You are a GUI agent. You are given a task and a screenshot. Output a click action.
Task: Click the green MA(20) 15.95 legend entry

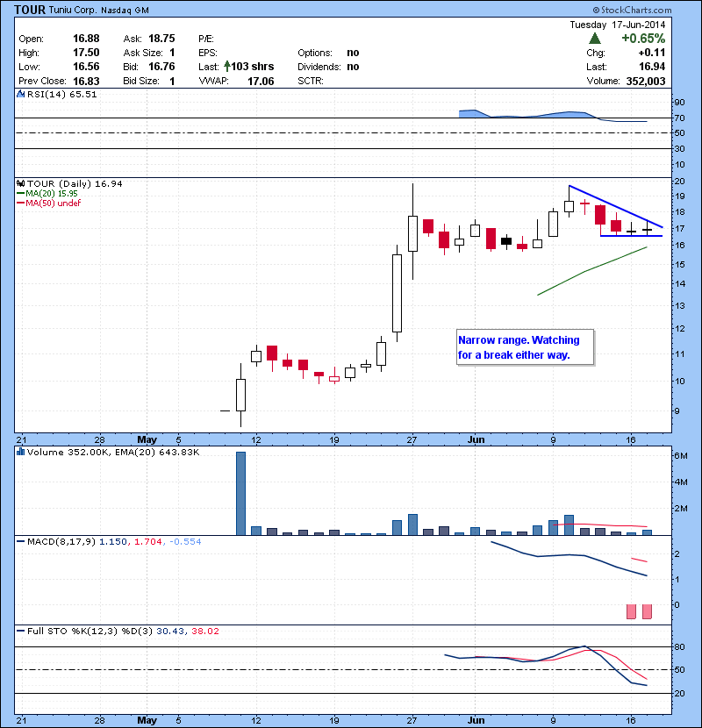point(47,194)
